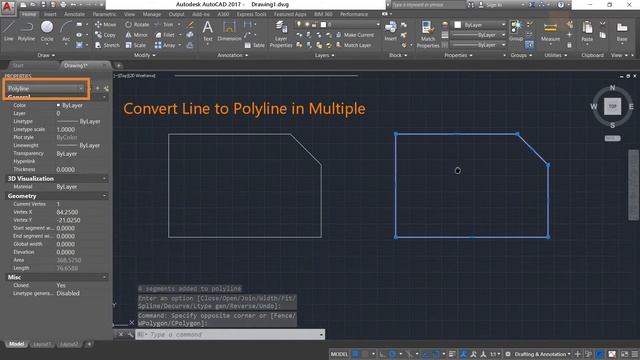Expand the Draw panel dropdown
Image resolution: width=640 pixels, height=360 pixels.
pyautogui.click(x=46, y=55)
